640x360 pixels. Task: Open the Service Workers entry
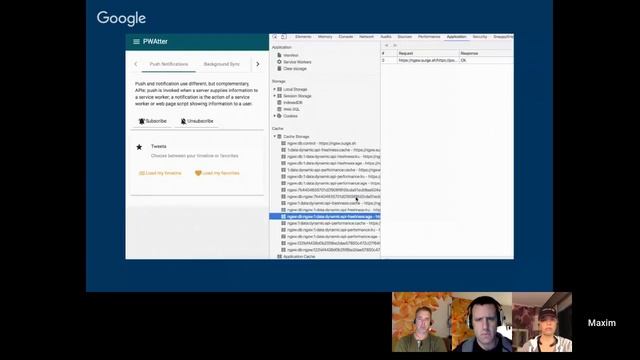[297, 62]
